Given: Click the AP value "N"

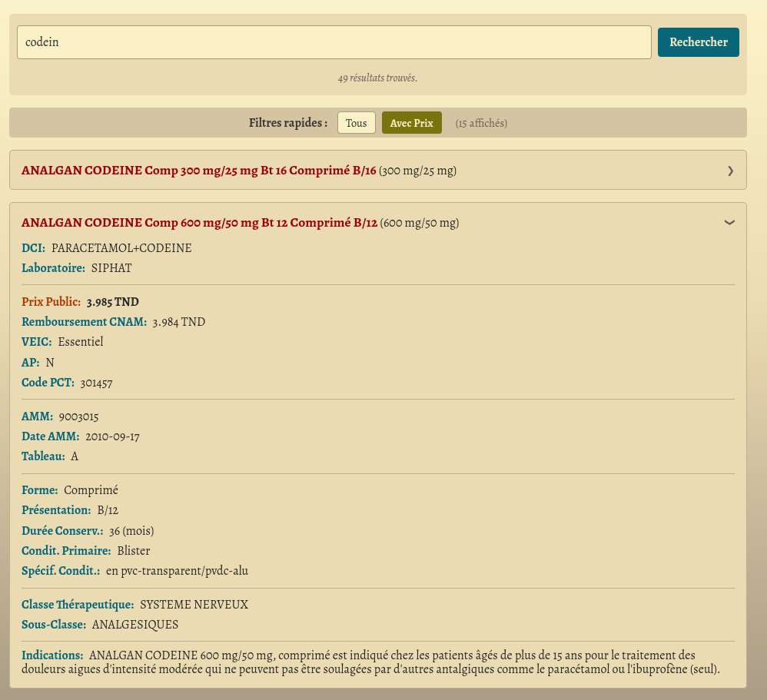Looking at the screenshot, I should pyautogui.click(x=50, y=363).
